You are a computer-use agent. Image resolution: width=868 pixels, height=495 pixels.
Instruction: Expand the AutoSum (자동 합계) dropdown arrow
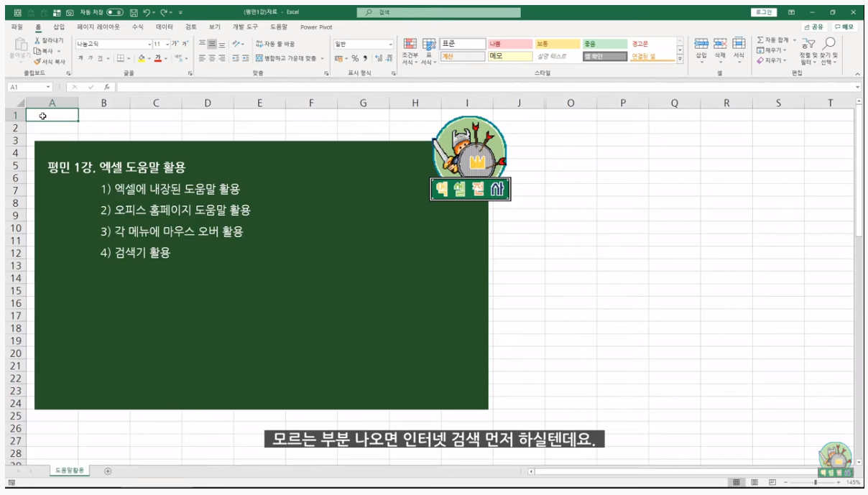point(794,40)
